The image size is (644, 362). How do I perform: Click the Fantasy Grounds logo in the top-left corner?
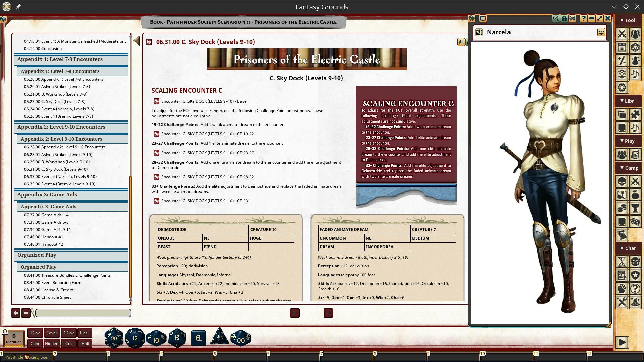tap(6, 7)
